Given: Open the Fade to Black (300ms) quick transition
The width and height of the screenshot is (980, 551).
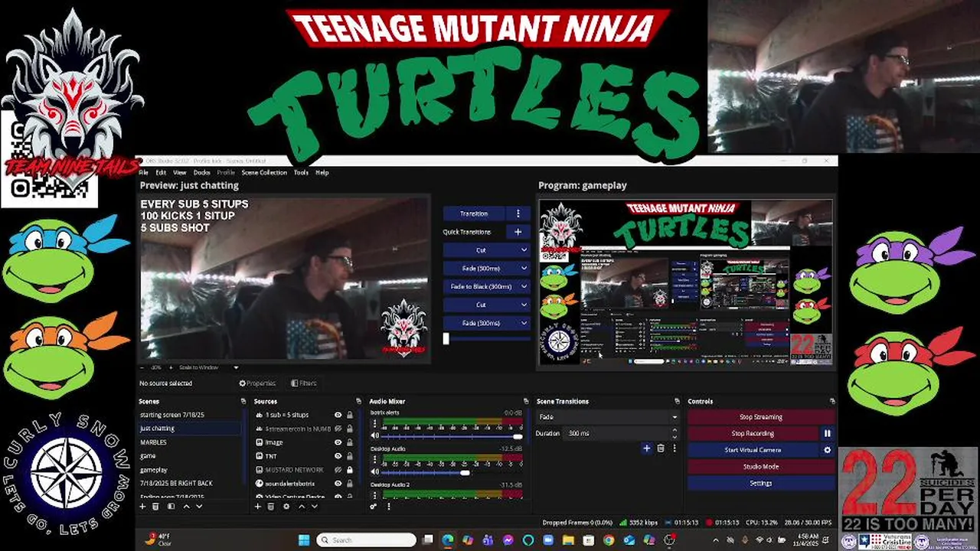Looking at the screenshot, I should 486,286.
